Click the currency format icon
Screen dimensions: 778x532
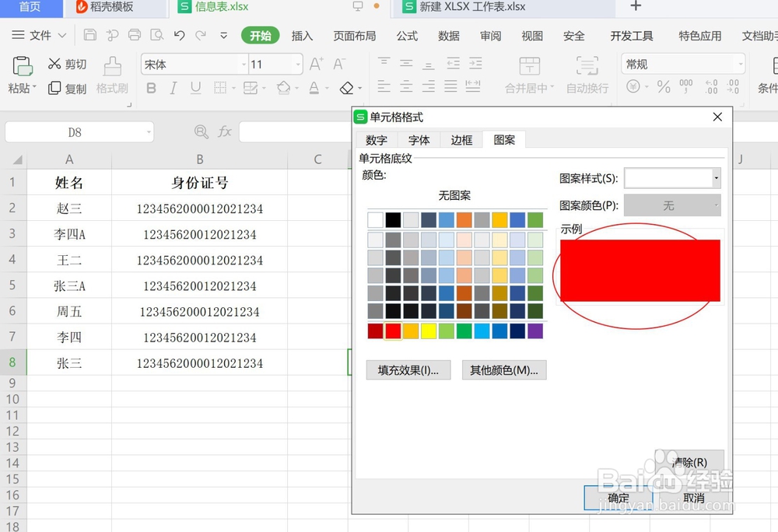[633, 87]
